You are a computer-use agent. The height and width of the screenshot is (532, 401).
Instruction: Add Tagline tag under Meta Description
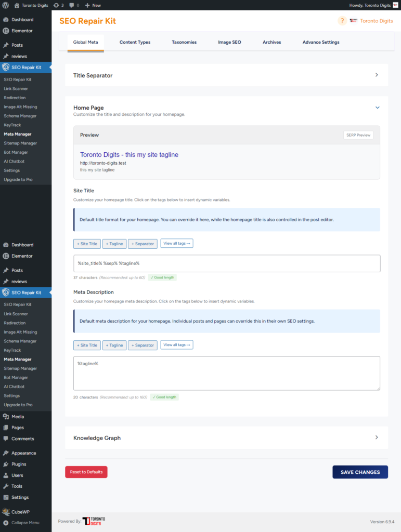[x=114, y=345]
